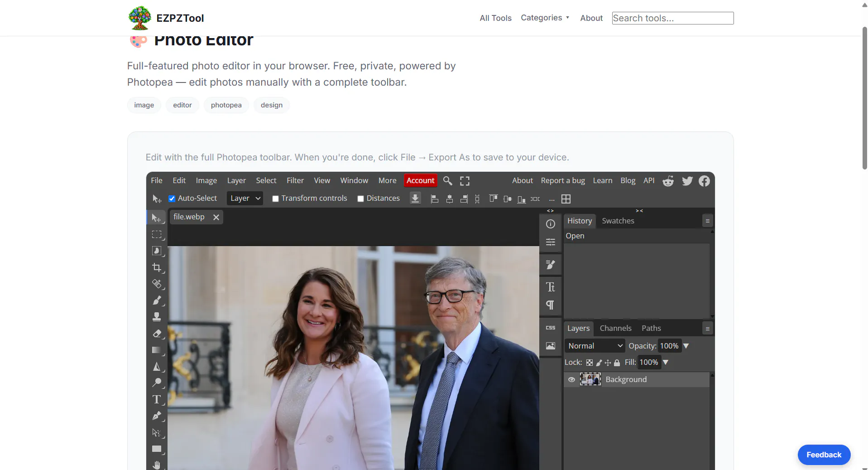Open the Layer auto-select dropdown
The image size is (868, 470).
[245, 199]
